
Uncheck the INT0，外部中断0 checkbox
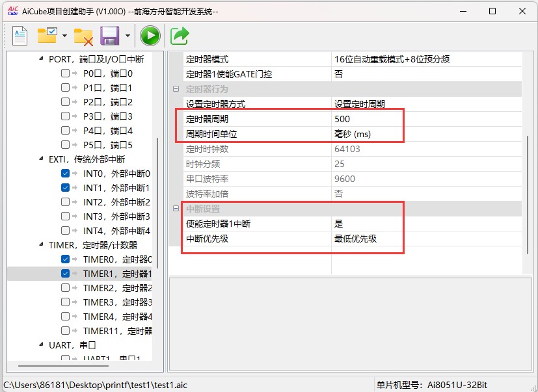click(65, 173)
